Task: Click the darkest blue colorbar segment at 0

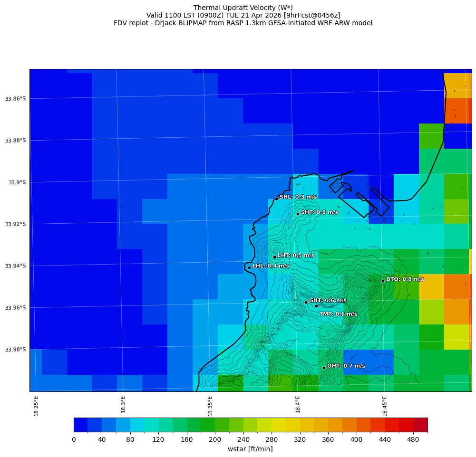Action: [81, 425]
